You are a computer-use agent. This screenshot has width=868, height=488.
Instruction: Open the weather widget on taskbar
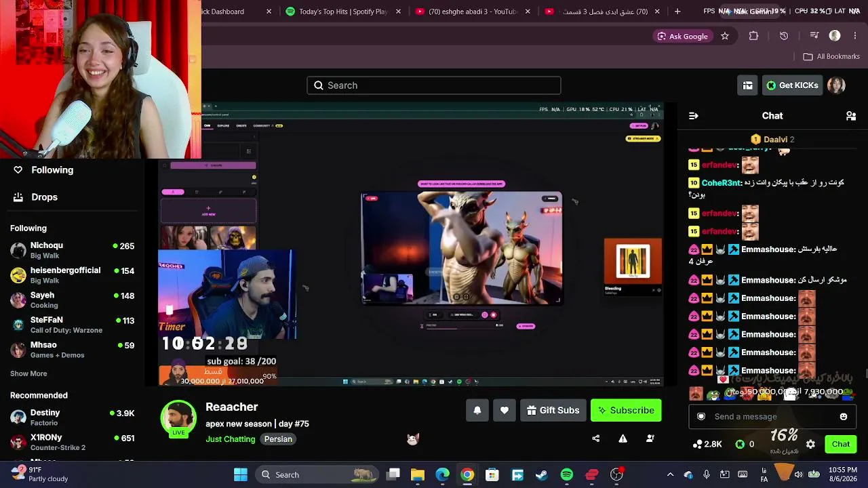[x=39, y=474]
